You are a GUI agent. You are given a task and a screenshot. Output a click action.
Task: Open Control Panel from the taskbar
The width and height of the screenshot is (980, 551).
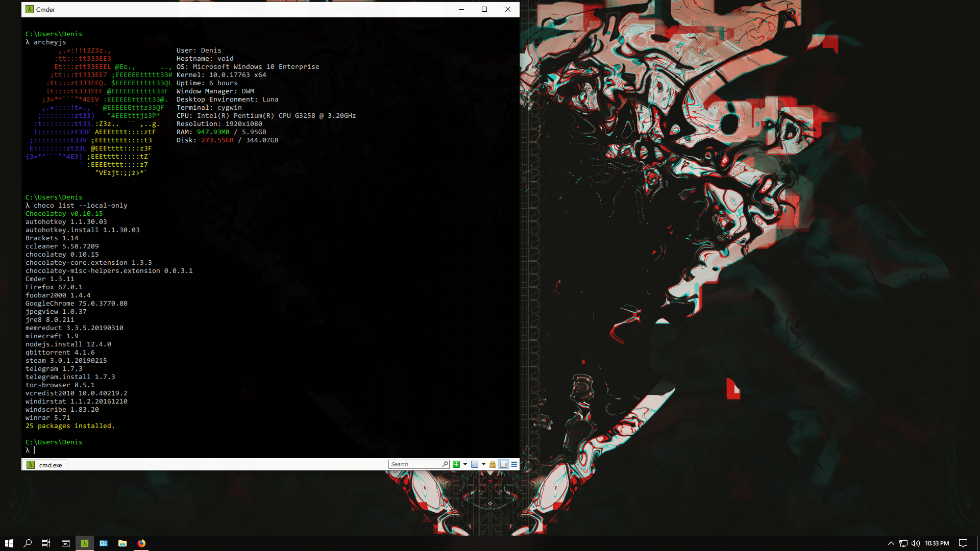click(104, 543)
